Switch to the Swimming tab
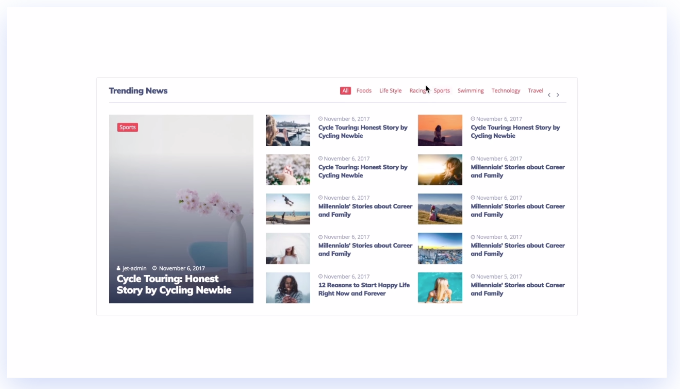680x389 pixels. tap(471, 91)
